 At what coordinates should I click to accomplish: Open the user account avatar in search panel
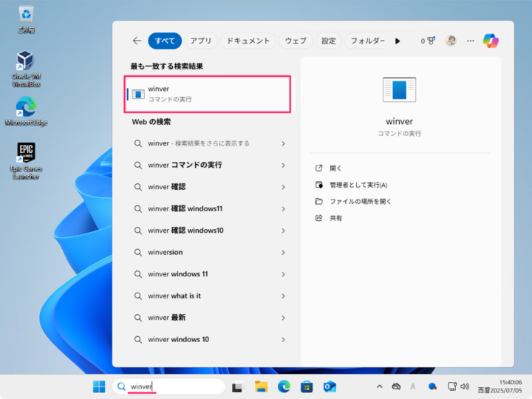click(x=451, y=41)
